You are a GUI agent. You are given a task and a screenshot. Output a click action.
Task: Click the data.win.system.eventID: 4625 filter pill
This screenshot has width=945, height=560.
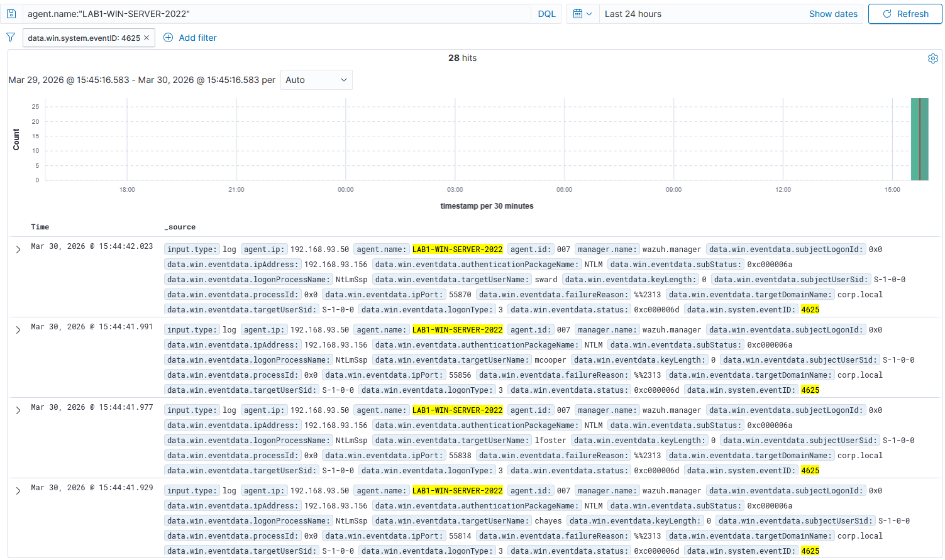[x=84, y=38]
